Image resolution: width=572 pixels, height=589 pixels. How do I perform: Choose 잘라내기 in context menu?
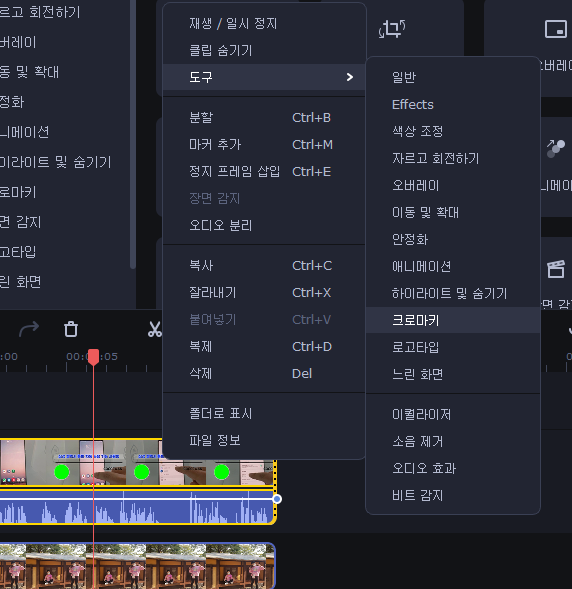coord(264,293)
